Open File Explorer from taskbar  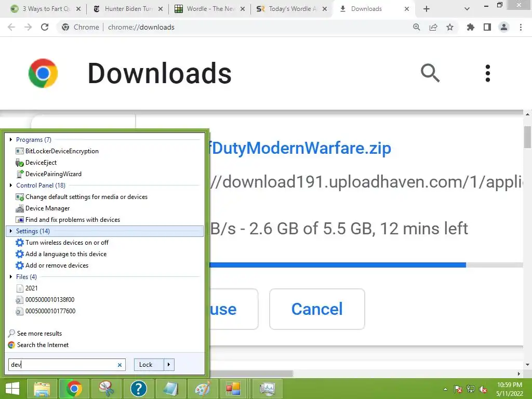[x=42, y=389]
